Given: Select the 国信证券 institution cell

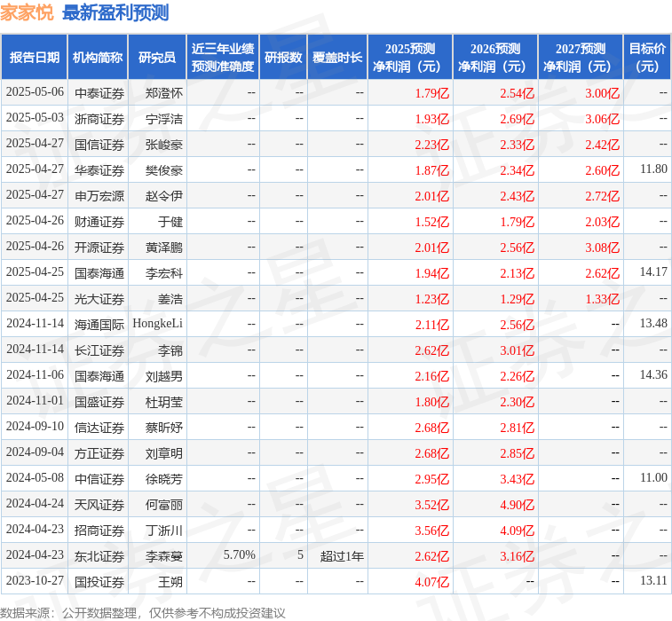Looking at the screenshot, I should coord(99,145).
